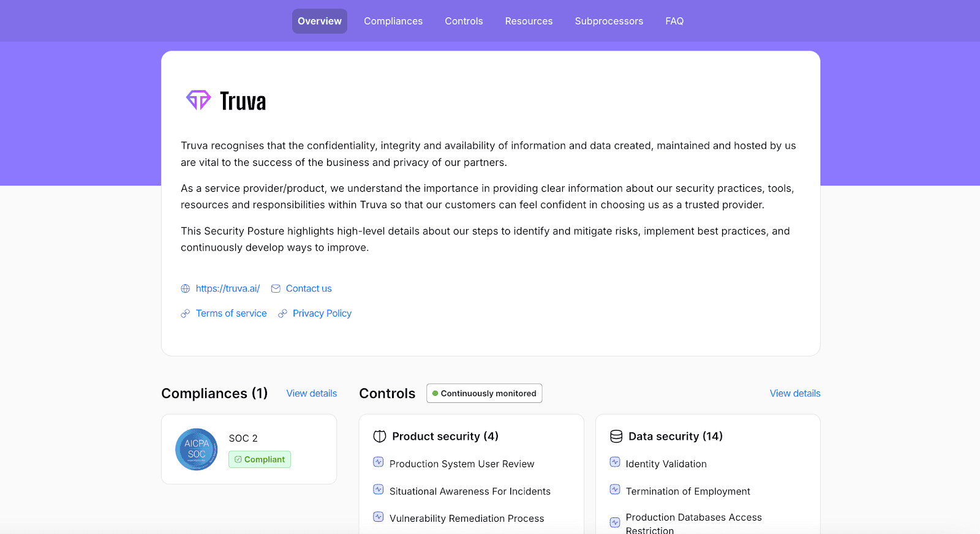
Task: Open the Privacy Policy link
Action: click(322, 314)
